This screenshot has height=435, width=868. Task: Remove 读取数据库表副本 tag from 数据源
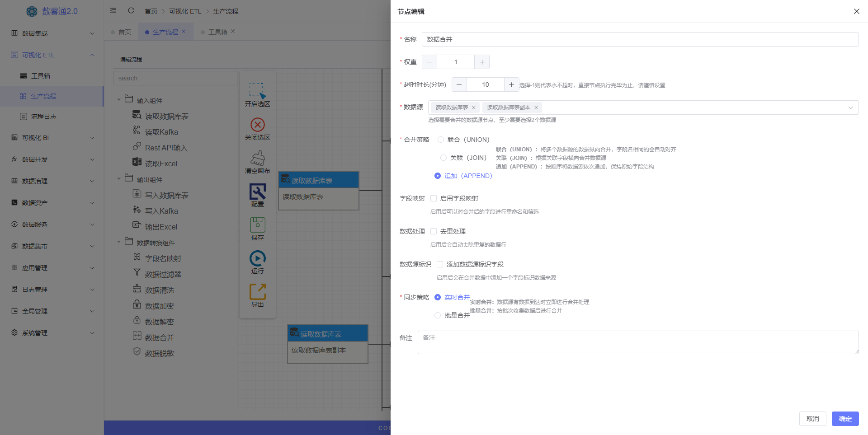tap(536, 108)
